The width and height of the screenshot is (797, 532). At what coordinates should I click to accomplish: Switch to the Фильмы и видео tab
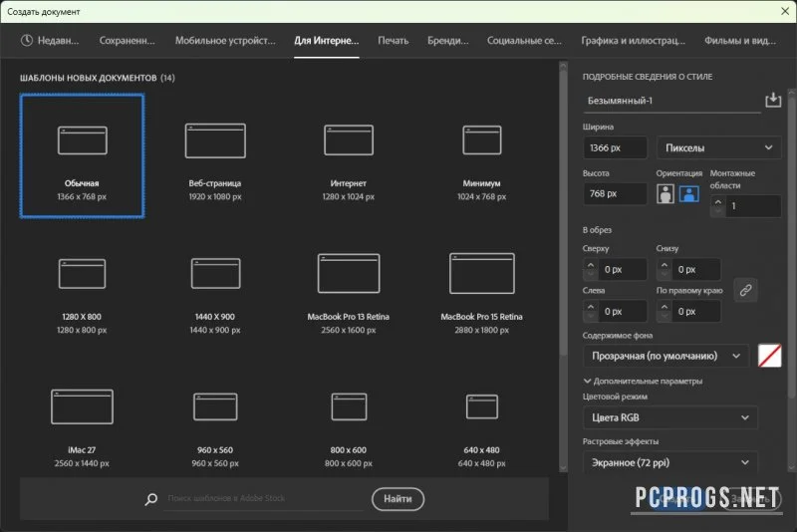[740, 40]
